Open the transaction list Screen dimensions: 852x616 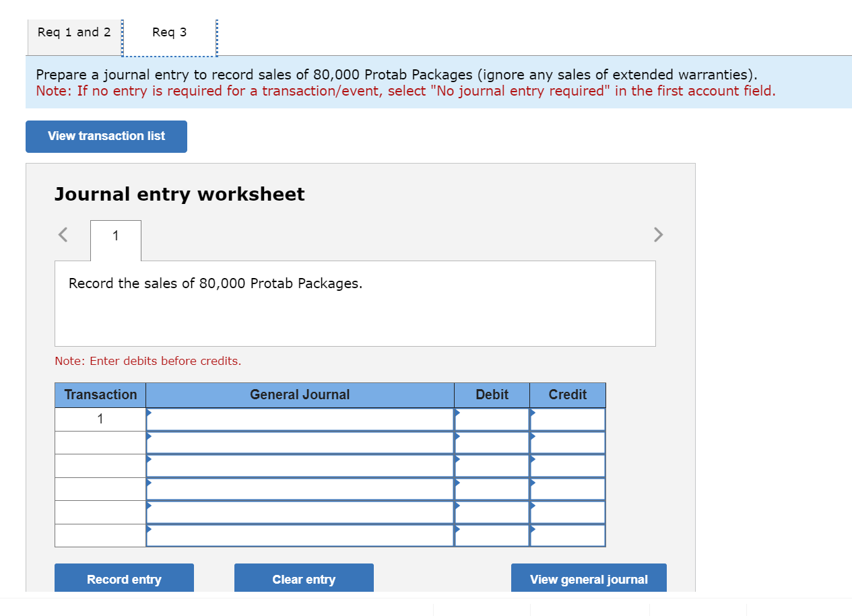[106, 136]
